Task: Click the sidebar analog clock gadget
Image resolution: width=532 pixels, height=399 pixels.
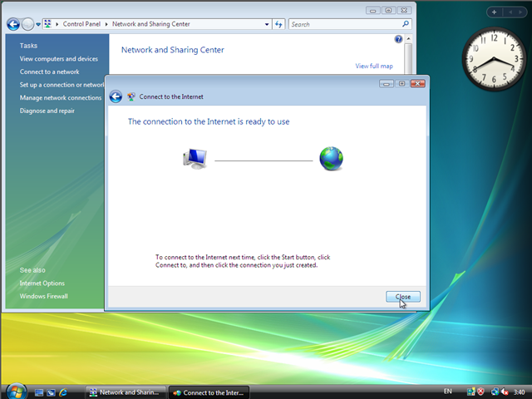Action: click(494, 59)
